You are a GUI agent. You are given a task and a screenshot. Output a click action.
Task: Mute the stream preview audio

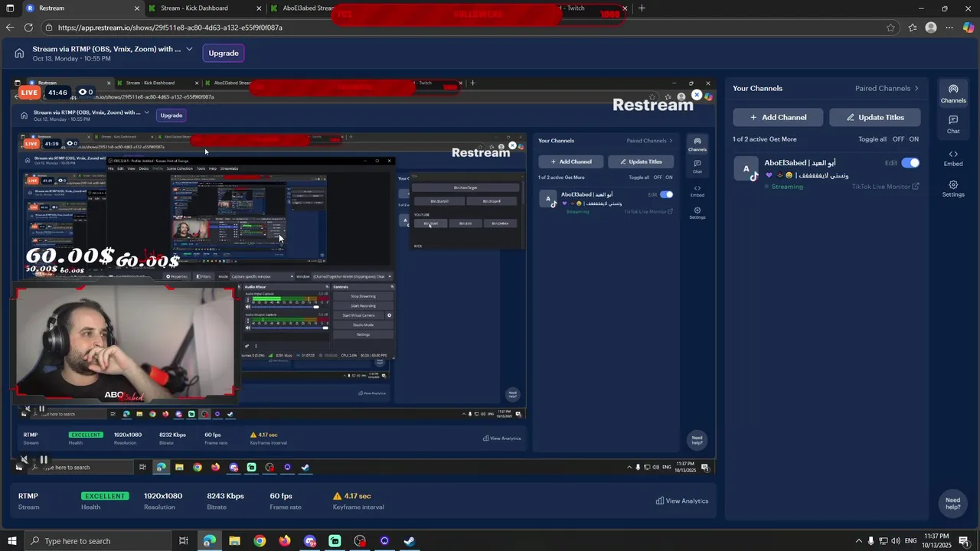click(x=24, y=460)
